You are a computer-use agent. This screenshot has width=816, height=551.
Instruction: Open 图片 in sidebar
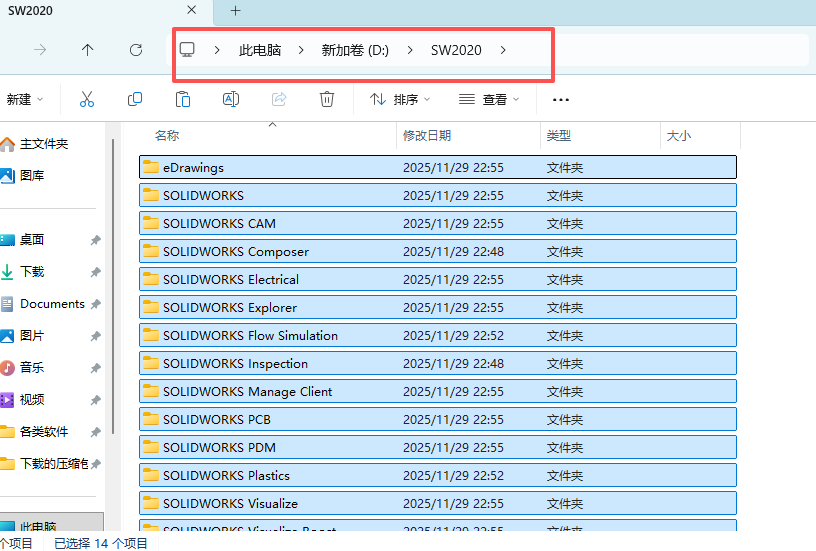(x=32, y=336)
